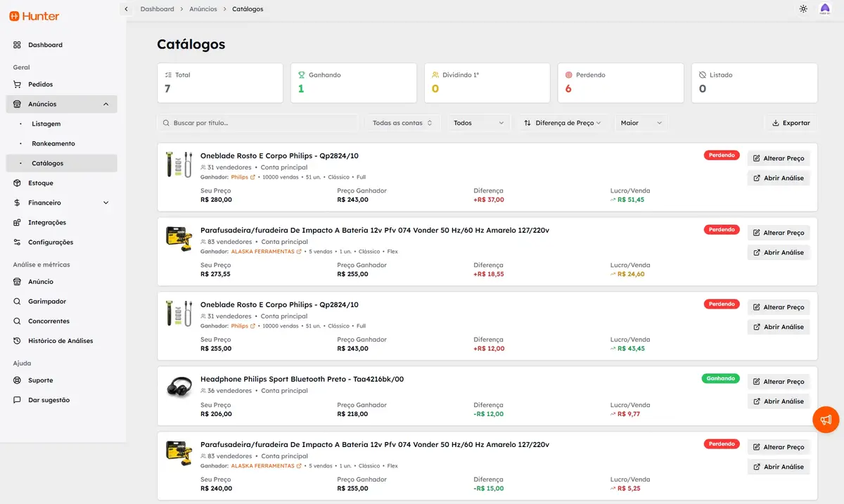Open the user avatar menu
Viewport: 844px width, 504px height.
pos(825,9)
